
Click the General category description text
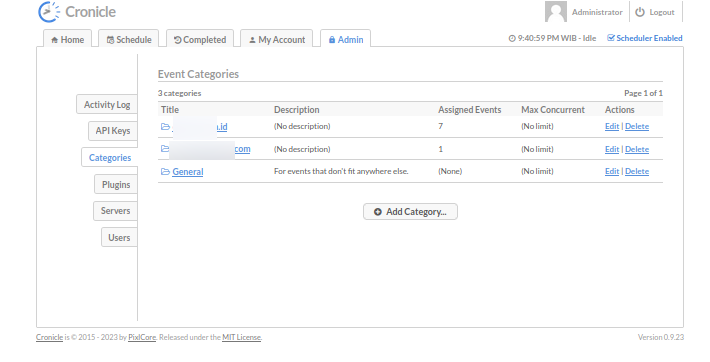click(341, 171)
